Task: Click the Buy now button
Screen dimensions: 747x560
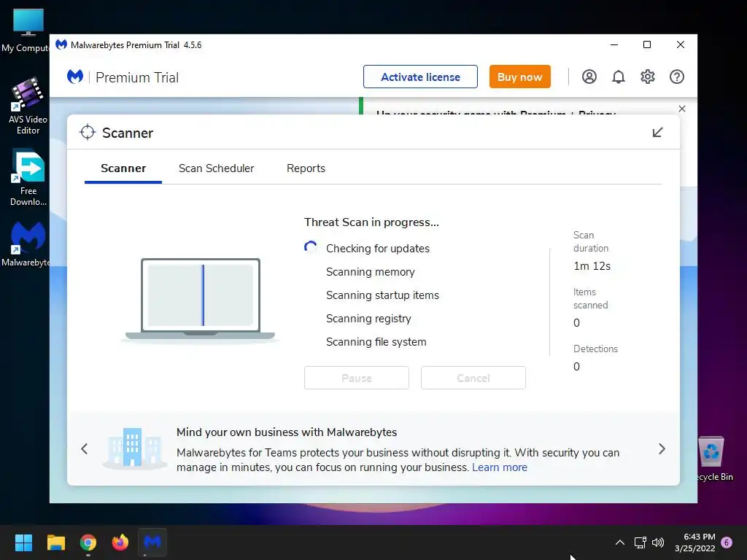Action: (519, 77)
